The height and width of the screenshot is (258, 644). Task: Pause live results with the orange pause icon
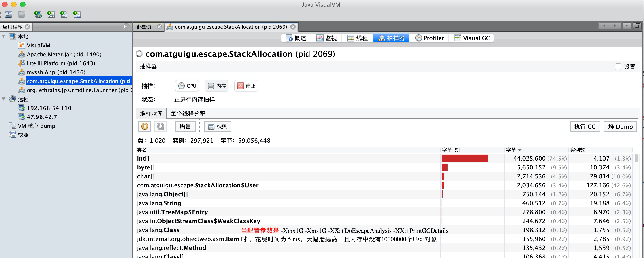145,126
